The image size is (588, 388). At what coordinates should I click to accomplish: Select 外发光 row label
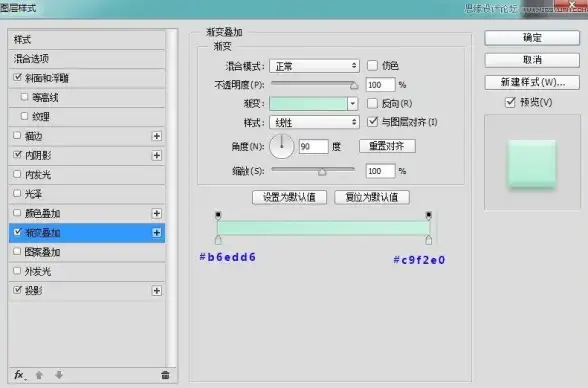coord(38,271)
